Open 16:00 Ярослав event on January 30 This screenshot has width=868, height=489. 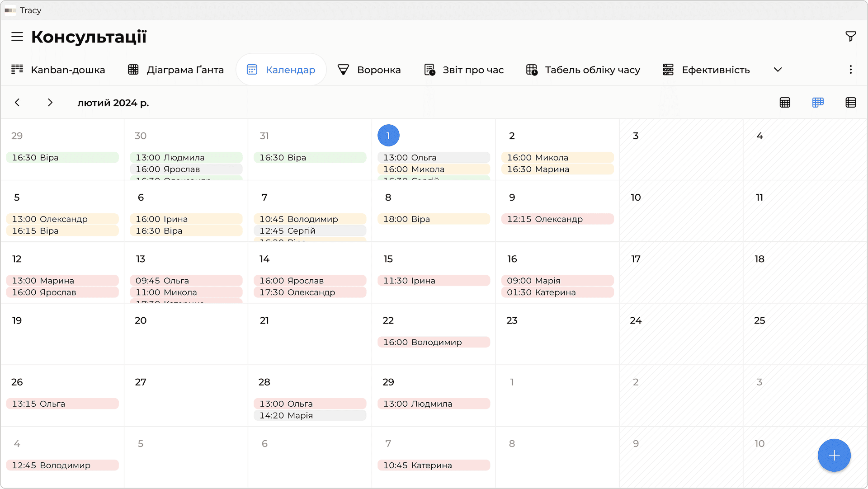[186, 169]
